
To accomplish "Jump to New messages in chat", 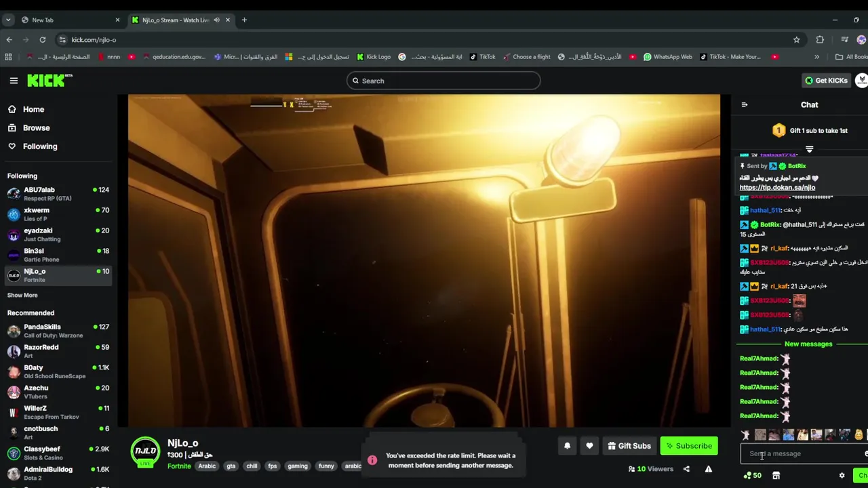I will click(808, 344).
